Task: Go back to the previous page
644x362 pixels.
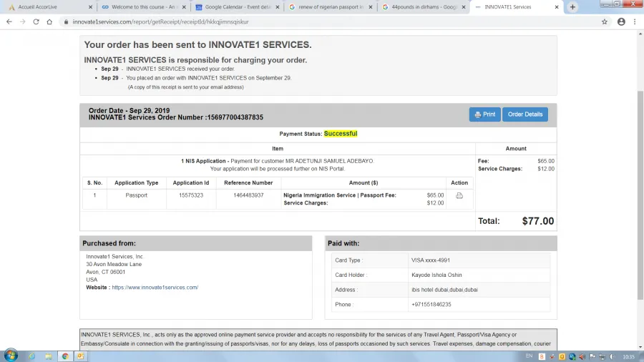Action: 9,21
